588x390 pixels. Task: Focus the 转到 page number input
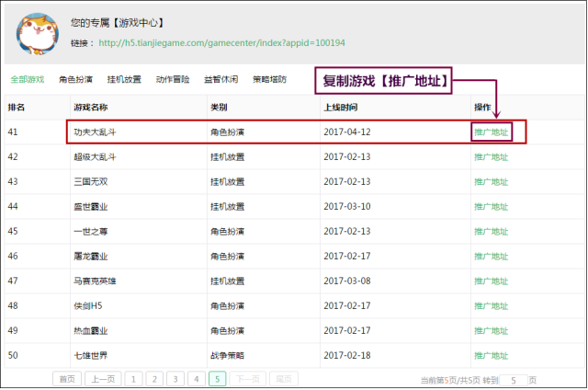click(514, 380)
